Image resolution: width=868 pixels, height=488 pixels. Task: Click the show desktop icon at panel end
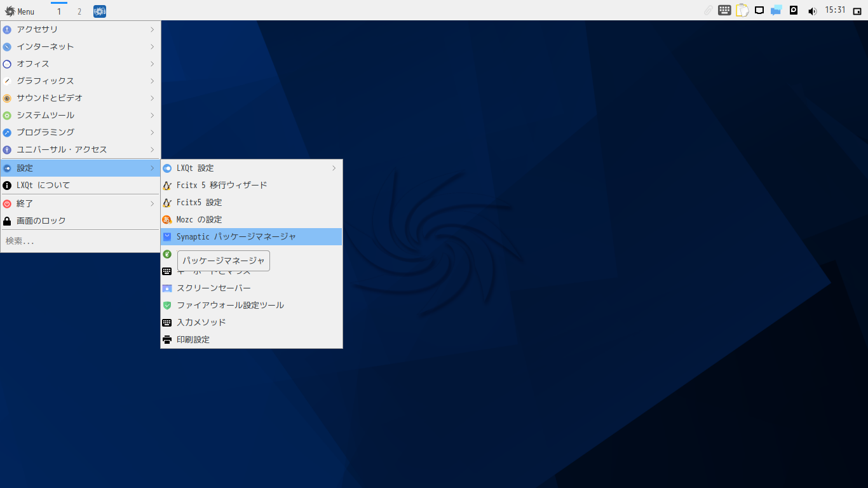(857, 11)
